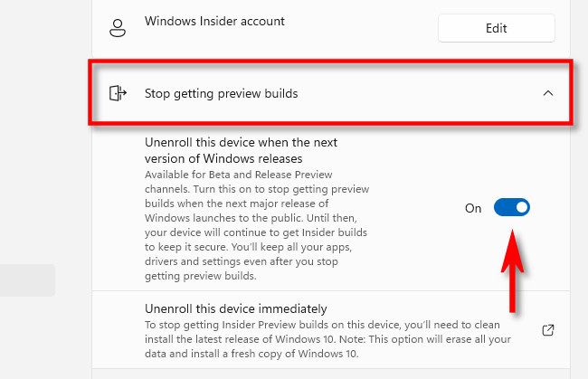Click the exit icon beside Stop getting preview builds
Viewport: 588px width, 379px height.
(117, 92)
